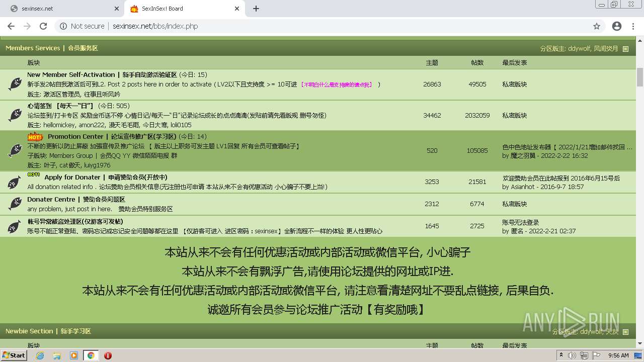Open the pink 不明白什么是支持度 help link
The width and height of the screenshot is (644, 362).
337,84
